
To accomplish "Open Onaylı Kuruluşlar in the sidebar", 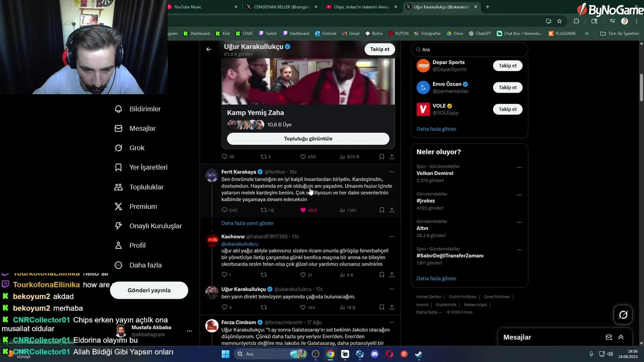I will pyautogui.click(x=148, y=226).
